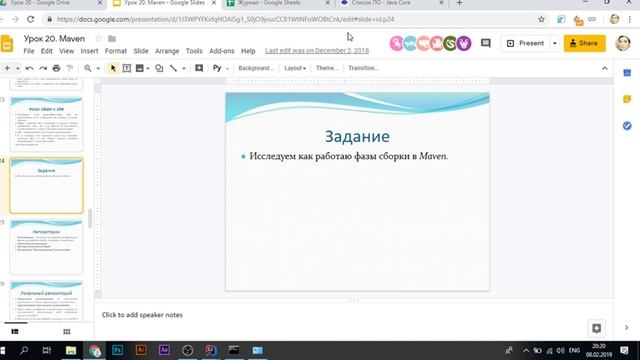
Task: Open the new slide layout dropdown arrow
Action: (x=18, y=69)
